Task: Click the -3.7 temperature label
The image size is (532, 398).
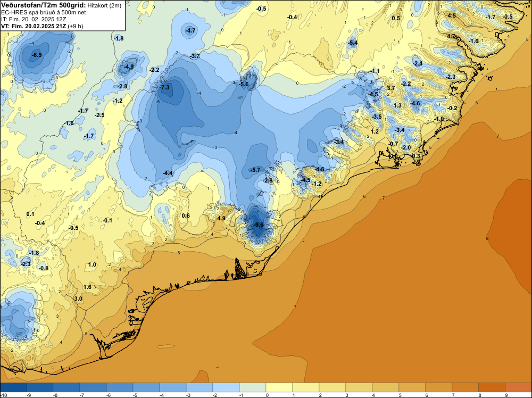Action: 195,56
